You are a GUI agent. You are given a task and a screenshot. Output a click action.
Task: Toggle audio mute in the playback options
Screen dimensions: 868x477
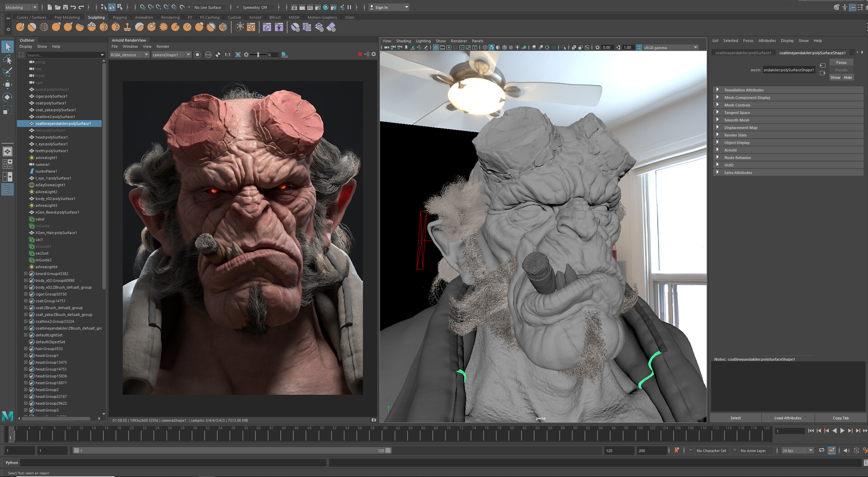846,450
